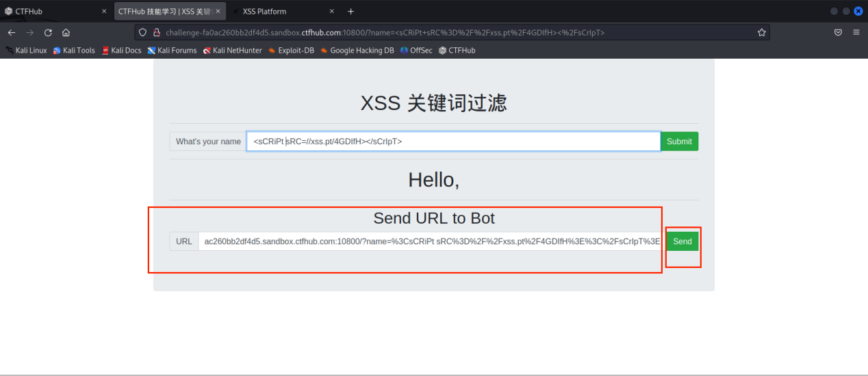Go forward to next page
The width and height of the screenshot is (868, 376).
pos(29,32)
